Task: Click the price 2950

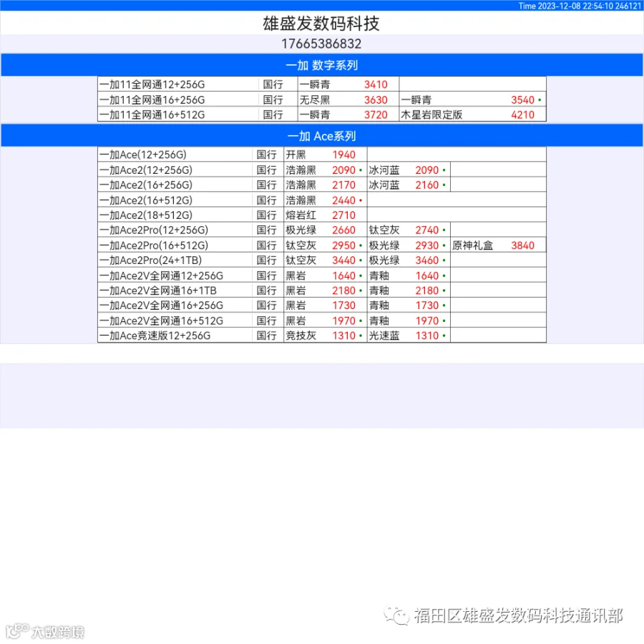Action: tap(343, 245)
